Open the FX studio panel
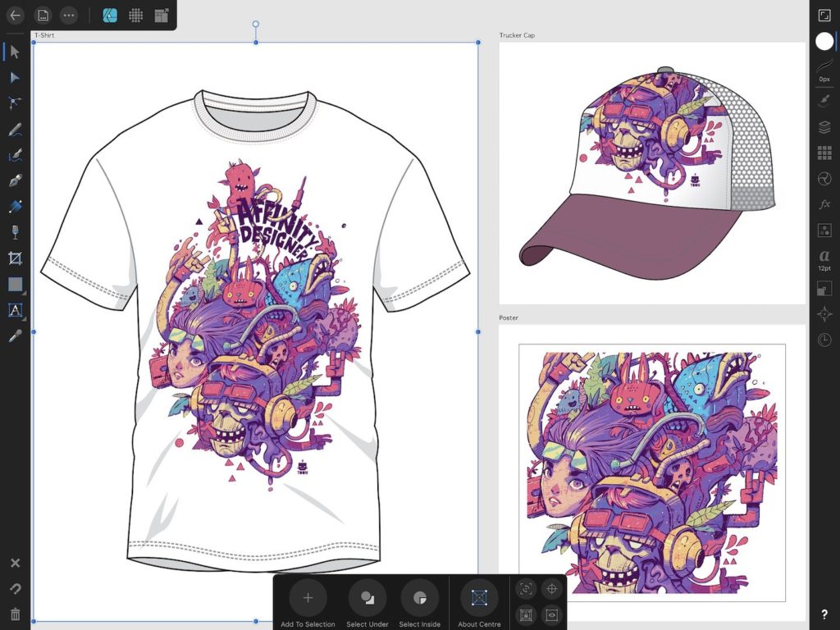The height and width of the screenshot is (630, 840). point(824,205)
